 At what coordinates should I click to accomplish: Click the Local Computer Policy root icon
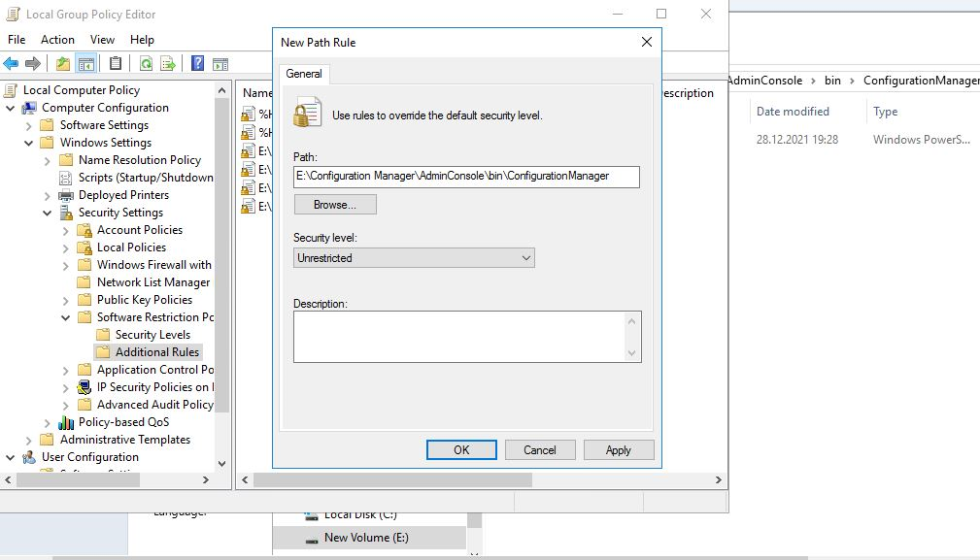tap(10, 90)
